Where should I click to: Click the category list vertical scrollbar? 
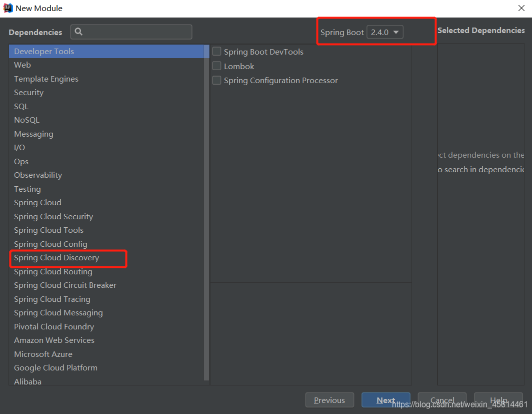(x=206, y=212)
